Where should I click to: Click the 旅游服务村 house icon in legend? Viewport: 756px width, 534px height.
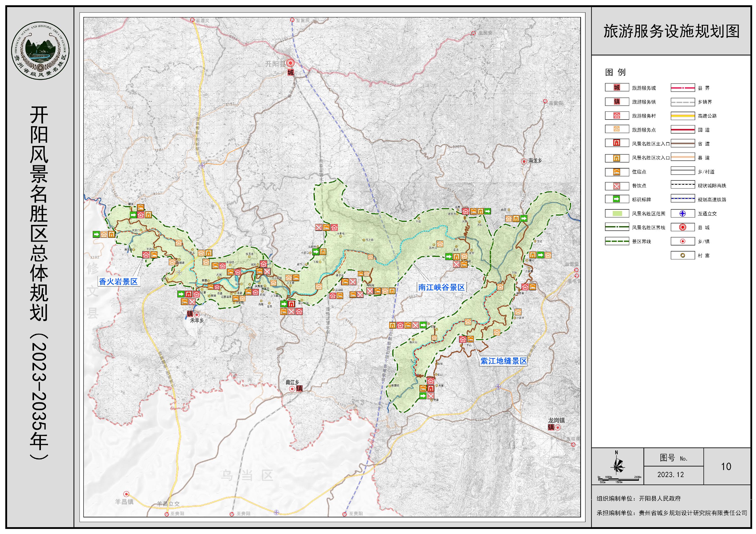point(617,115)
